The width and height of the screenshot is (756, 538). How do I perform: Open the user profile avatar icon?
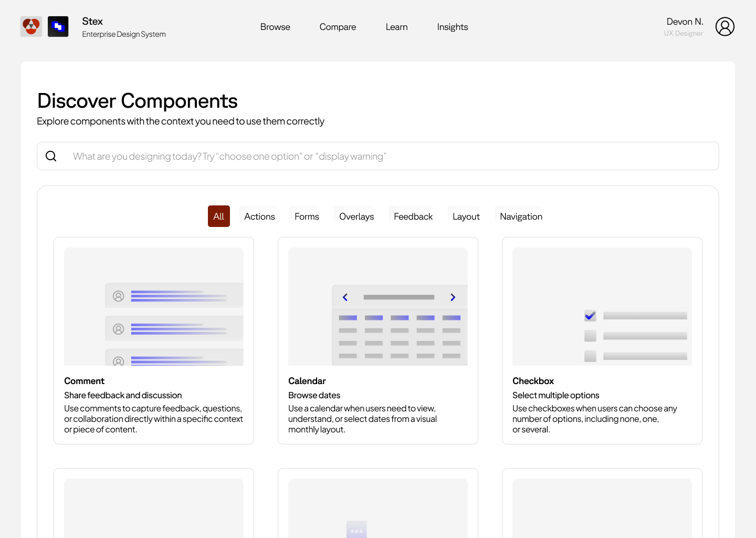[x=724, y=26]
